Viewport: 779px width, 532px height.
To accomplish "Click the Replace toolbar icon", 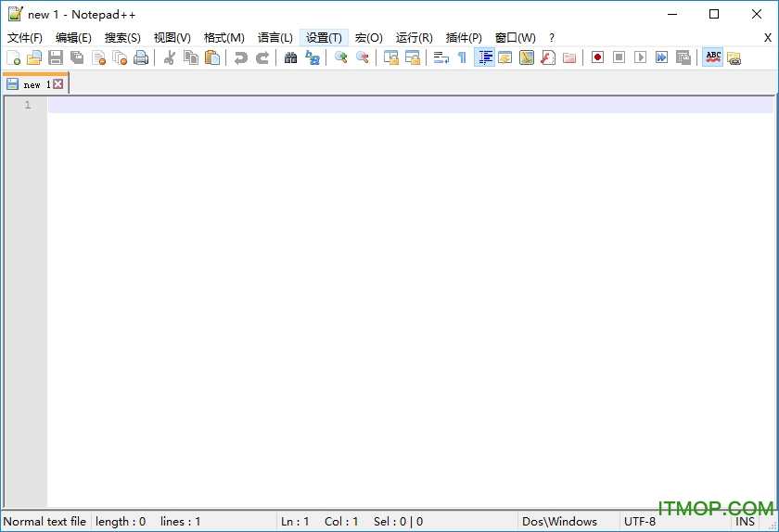I will (x=312, y=57).
